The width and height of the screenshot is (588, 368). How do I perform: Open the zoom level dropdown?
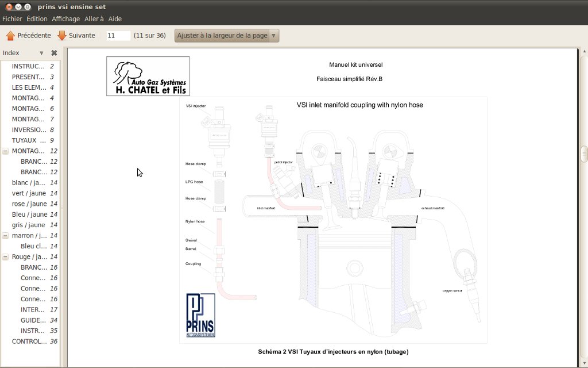(x=273, y=36)
